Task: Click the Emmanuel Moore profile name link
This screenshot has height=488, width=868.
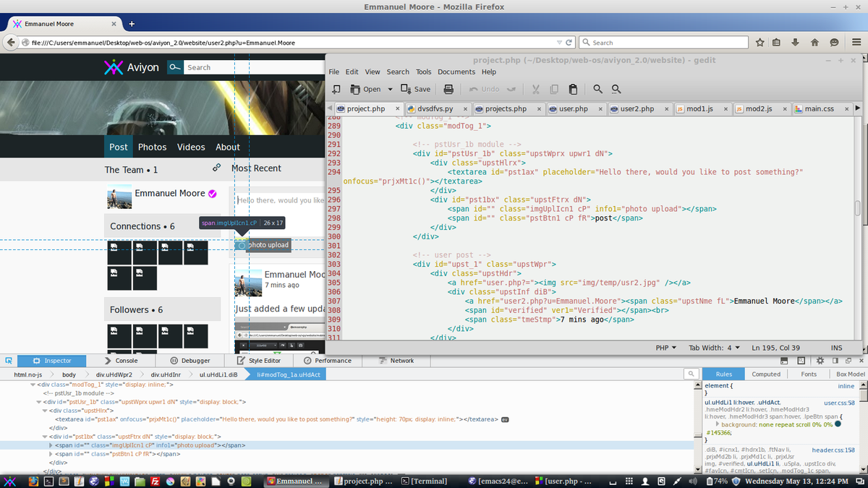Action: point(170,193)
